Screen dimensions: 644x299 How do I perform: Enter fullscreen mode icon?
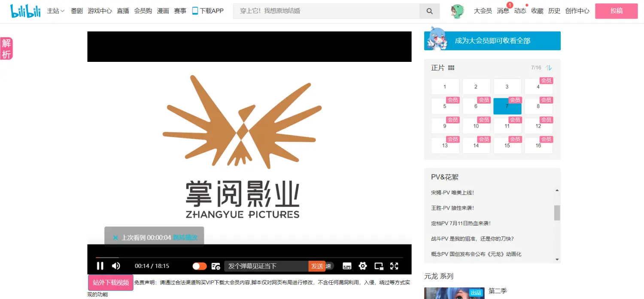[x=394, y=266]
